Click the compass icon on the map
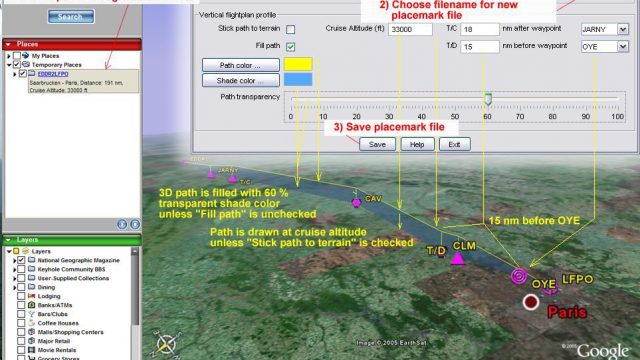Viewport: 640px width, 360px height. click(167, 344)
